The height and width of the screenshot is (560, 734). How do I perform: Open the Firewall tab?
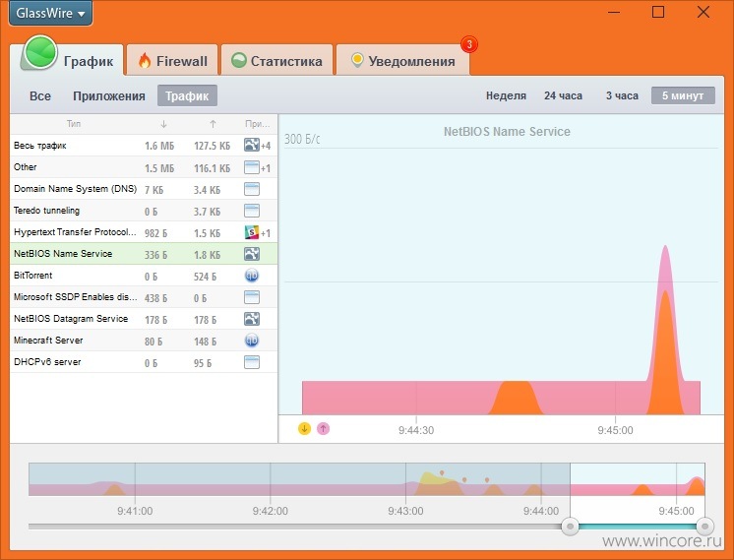(172, 61)
